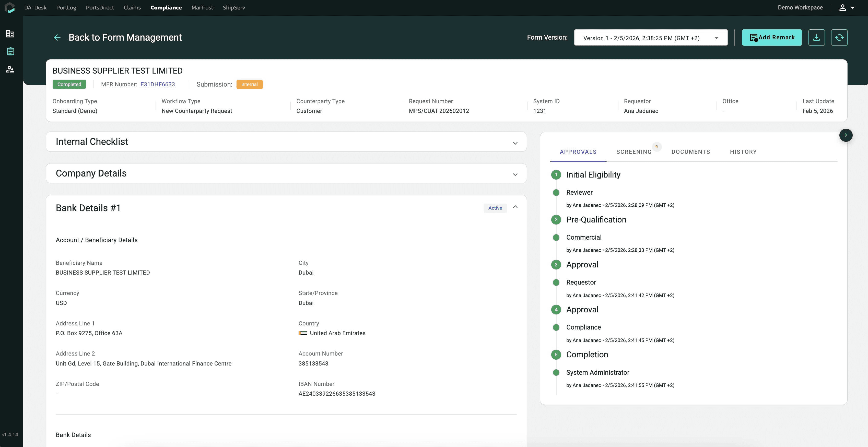Click the refresh sync icon button

[839, 37]
